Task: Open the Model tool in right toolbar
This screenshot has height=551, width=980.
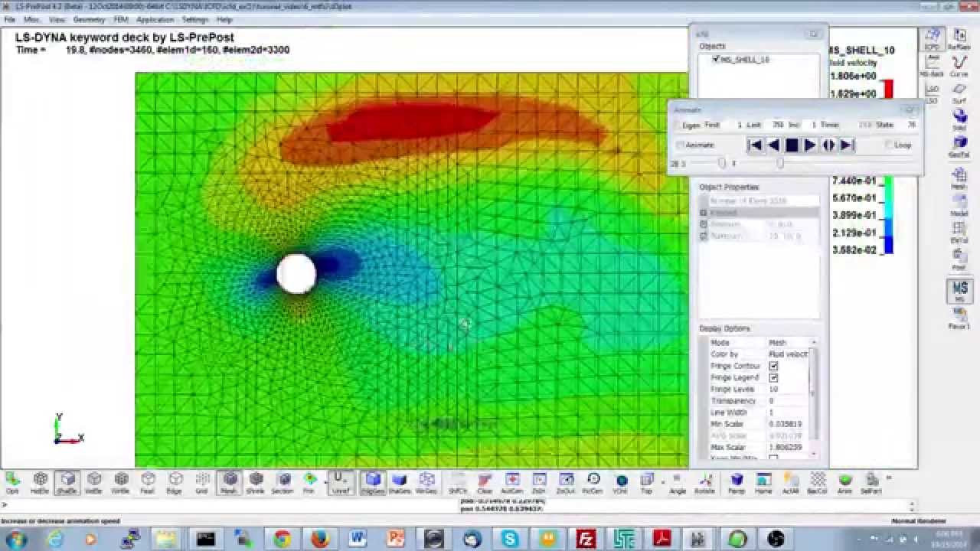Action: click(x=959, y=205)
